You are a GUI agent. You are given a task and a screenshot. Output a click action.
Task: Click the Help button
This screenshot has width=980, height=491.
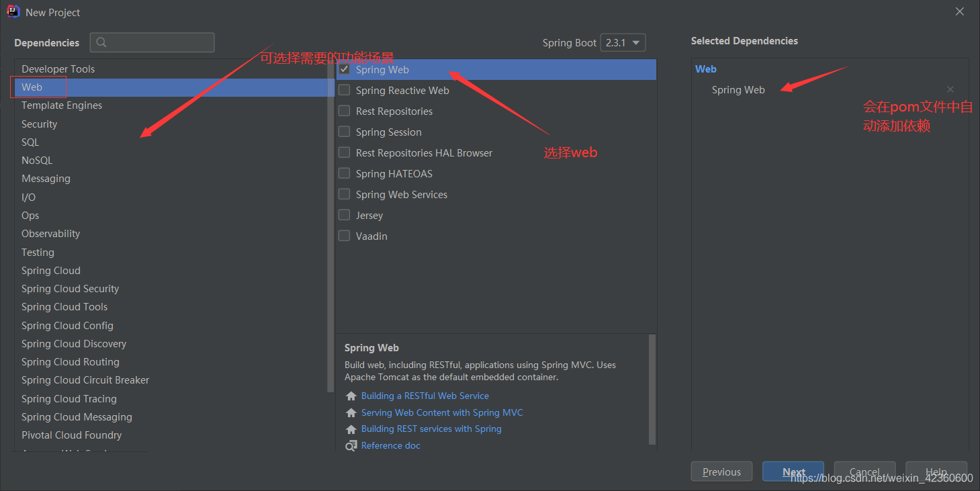pyautogui.click(x=936, y=472)
